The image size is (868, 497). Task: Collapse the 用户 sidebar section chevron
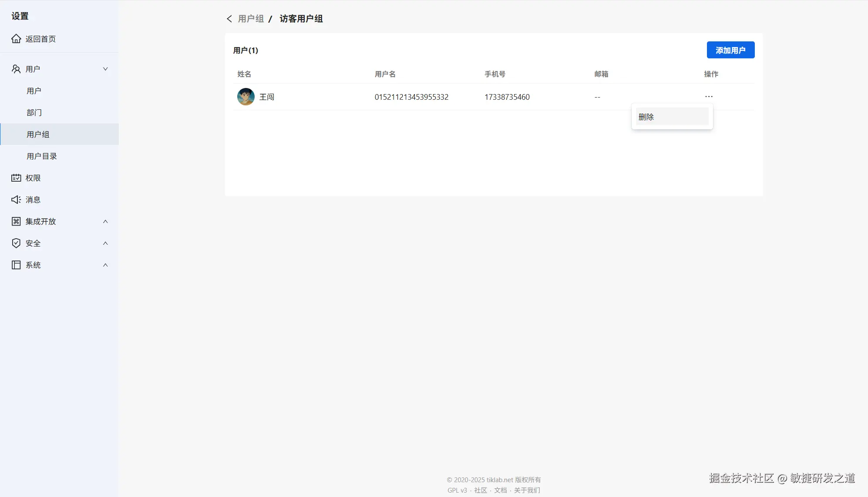tap(105, 69)
